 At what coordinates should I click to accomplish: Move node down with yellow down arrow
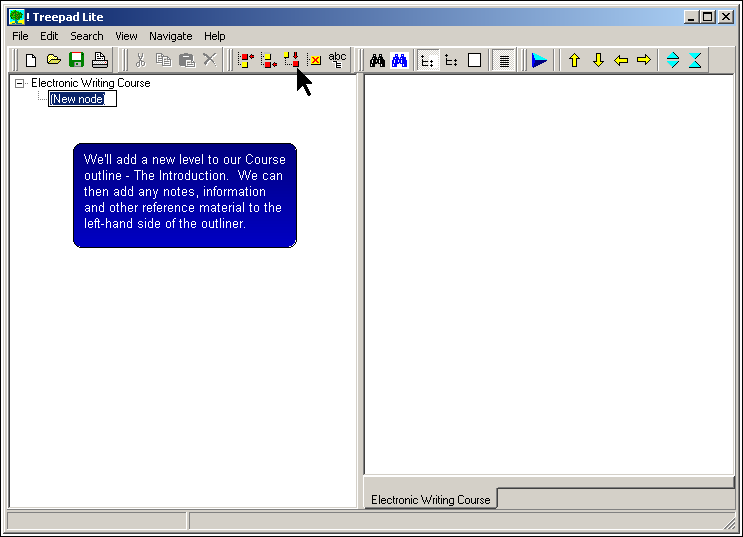tap(598, 60)
